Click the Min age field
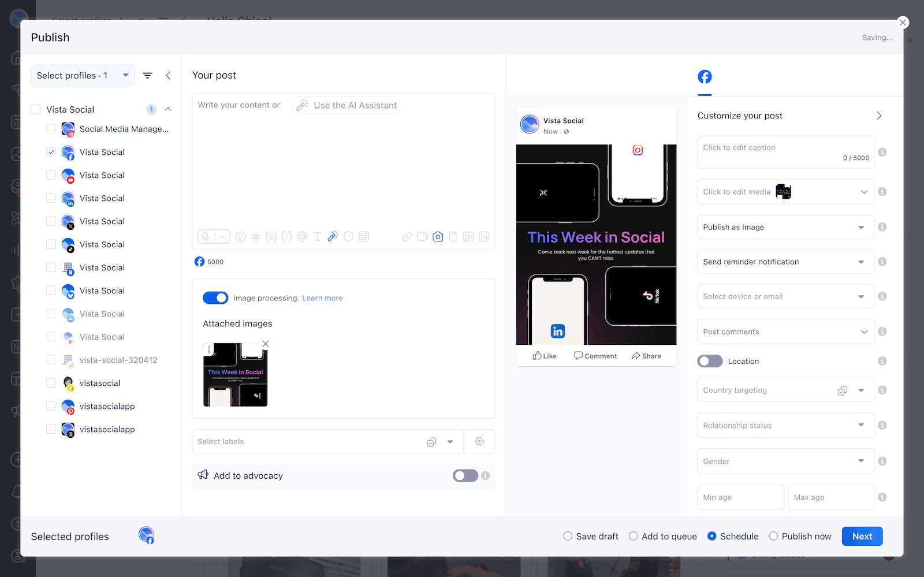This screenshot has height=577, width=924. (x=740, y=497)
